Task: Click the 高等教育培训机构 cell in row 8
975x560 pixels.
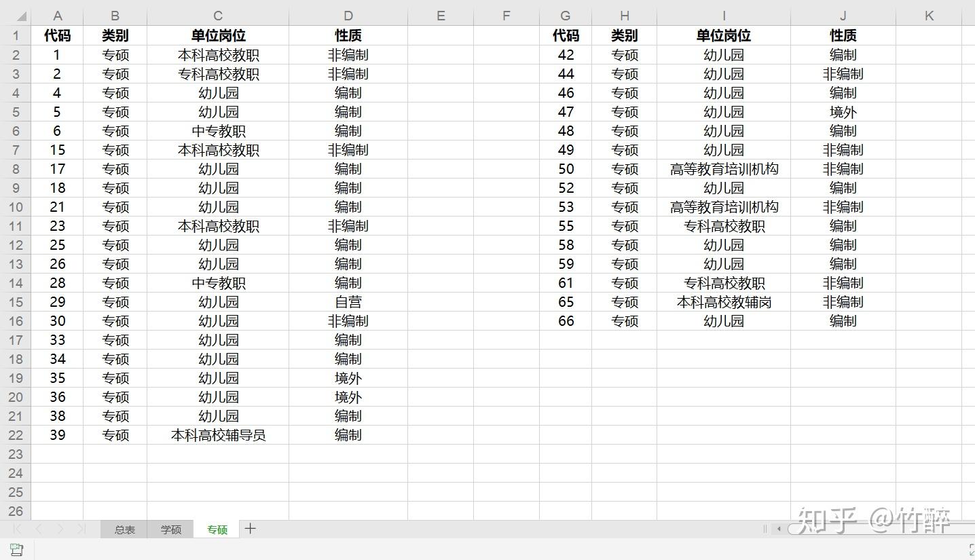Action: click(724, 169)
